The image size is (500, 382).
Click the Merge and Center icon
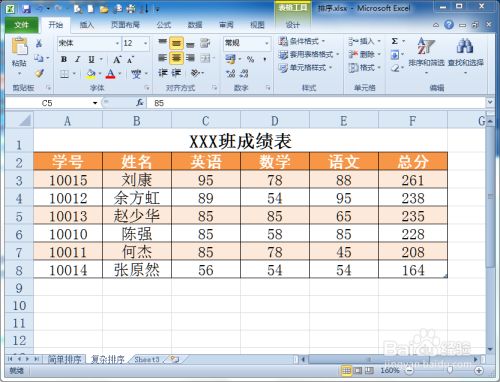[205, 58]
